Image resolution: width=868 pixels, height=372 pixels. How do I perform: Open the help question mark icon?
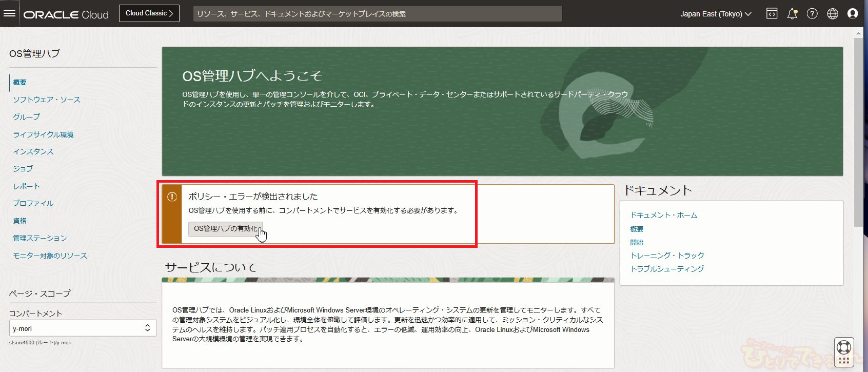[812, 14]
